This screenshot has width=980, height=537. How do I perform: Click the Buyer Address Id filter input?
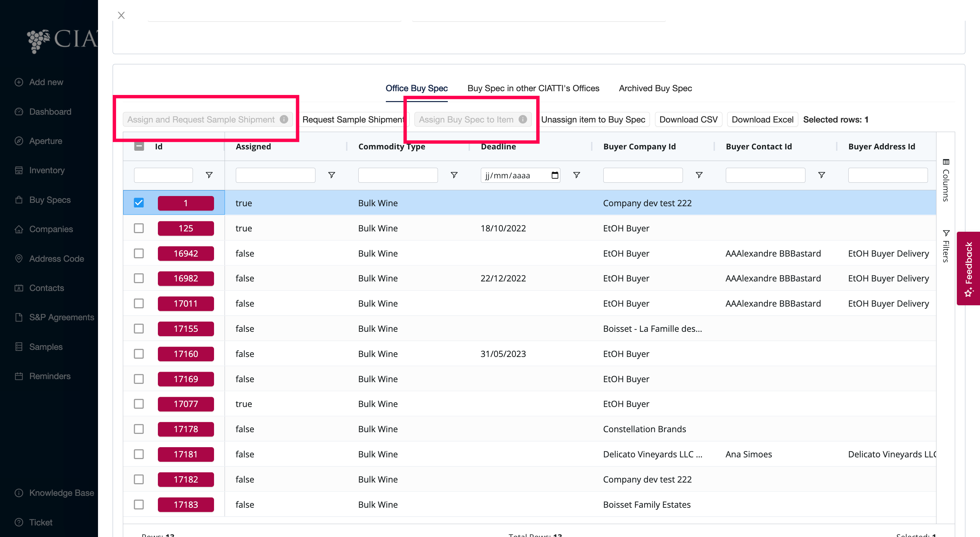tap(887, 175)
